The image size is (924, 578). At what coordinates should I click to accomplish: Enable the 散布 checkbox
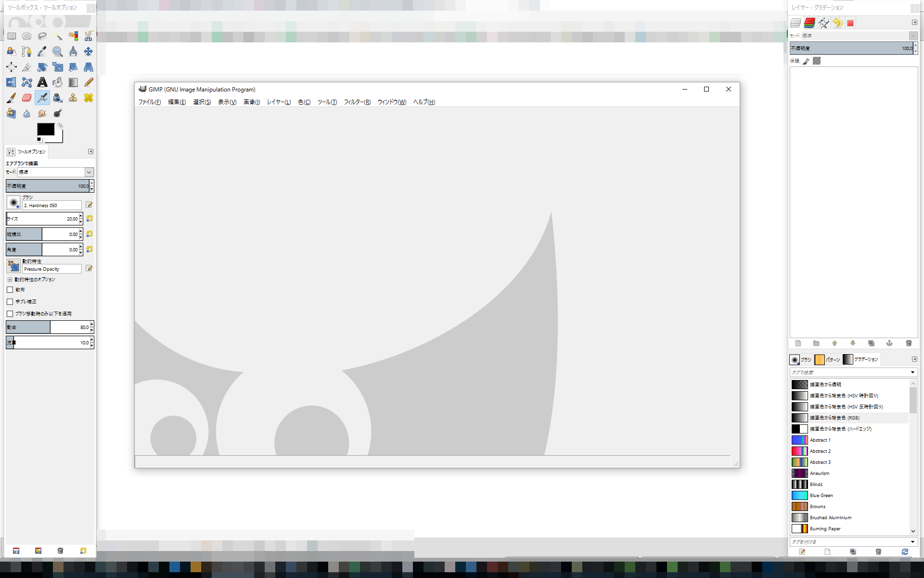pyautogui.click(x=10, y=290)
